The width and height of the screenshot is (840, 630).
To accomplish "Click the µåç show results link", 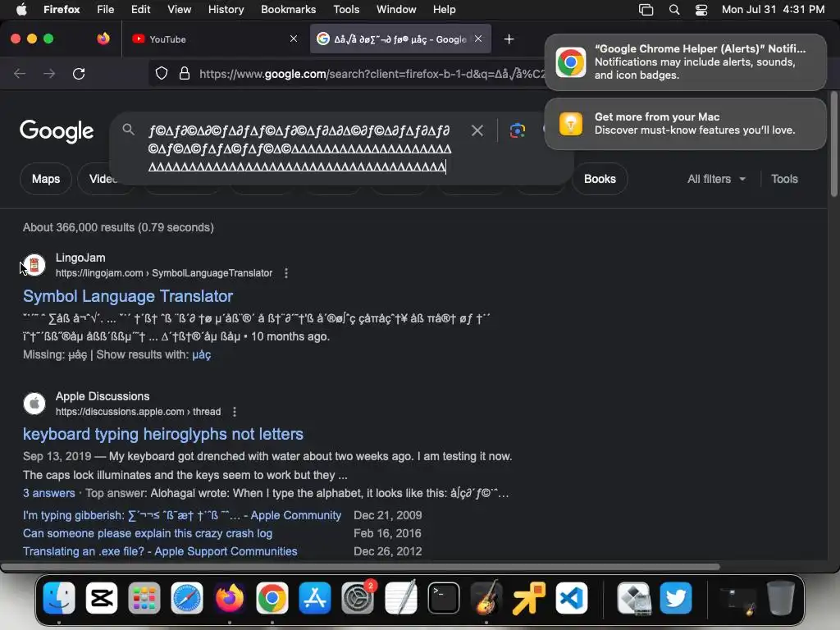I will click(202, 354).
